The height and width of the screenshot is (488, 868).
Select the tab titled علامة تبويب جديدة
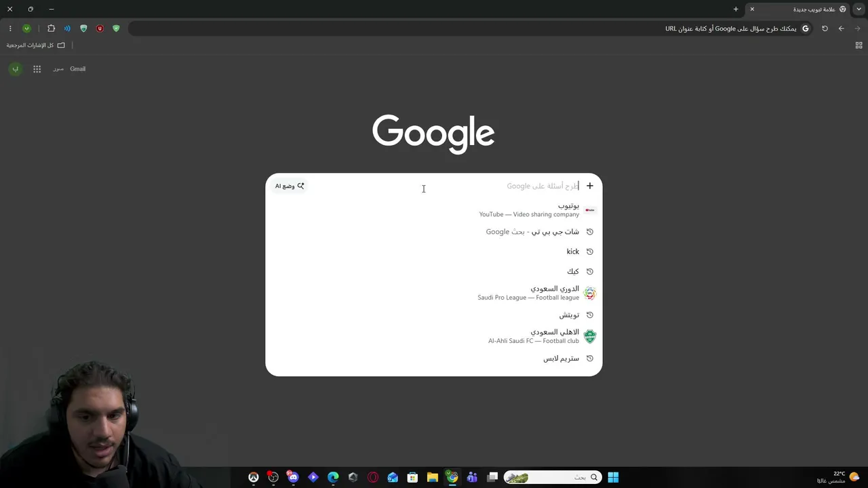point(798,9)
